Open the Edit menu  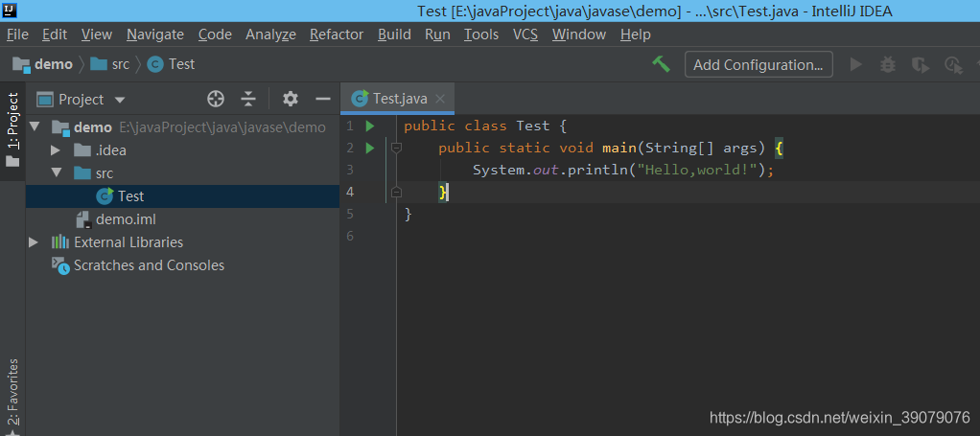click(x=55, y=34)
